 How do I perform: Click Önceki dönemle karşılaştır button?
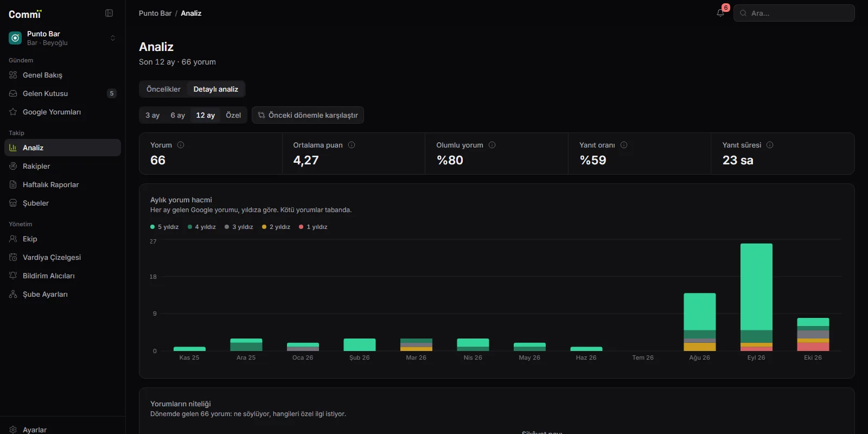(x=308, y=115)
